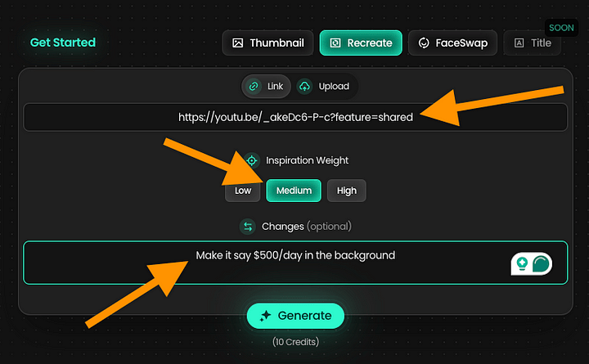Click the image icon on the Thumbnail tab
This screenshot has width=589, height=364.
coord(237,43)
